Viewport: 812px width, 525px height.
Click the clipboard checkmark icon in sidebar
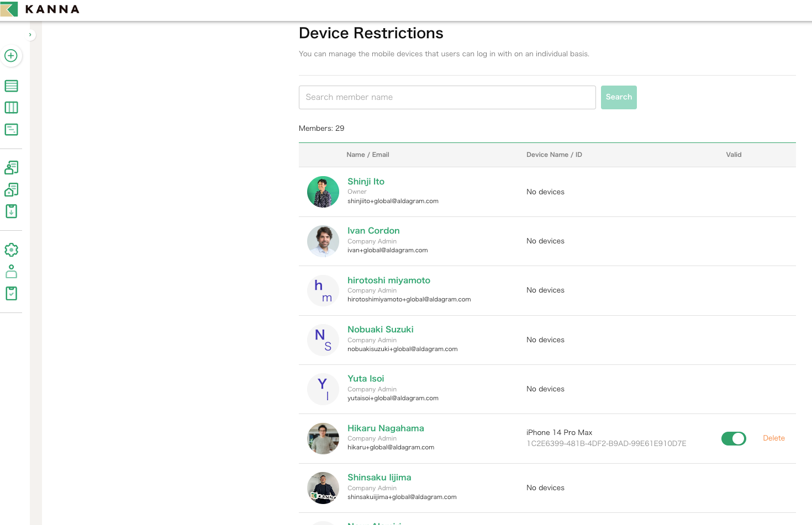point(11,293)
